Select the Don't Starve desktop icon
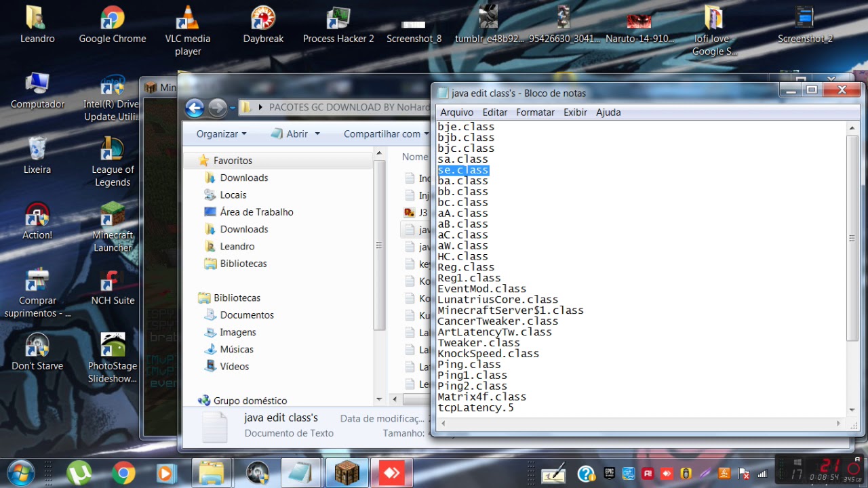 (x=37, y=352)
